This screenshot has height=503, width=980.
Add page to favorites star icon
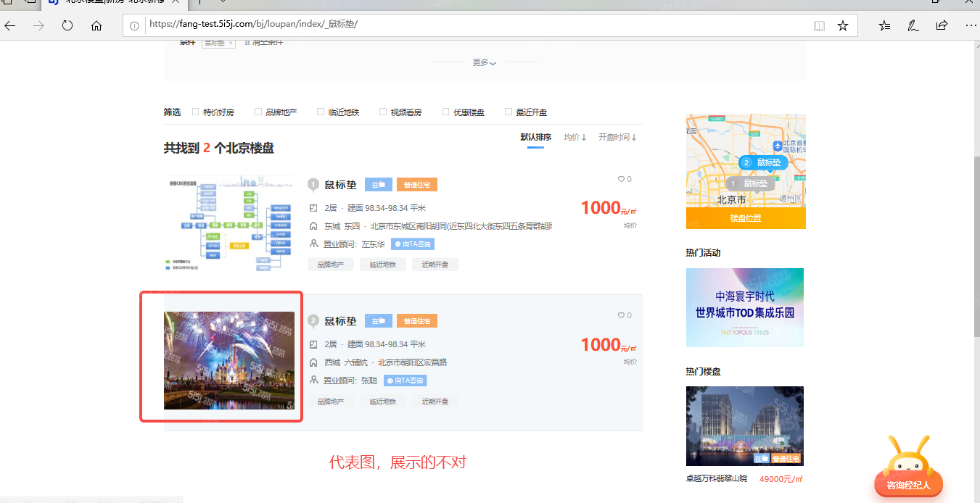(842, 25)
